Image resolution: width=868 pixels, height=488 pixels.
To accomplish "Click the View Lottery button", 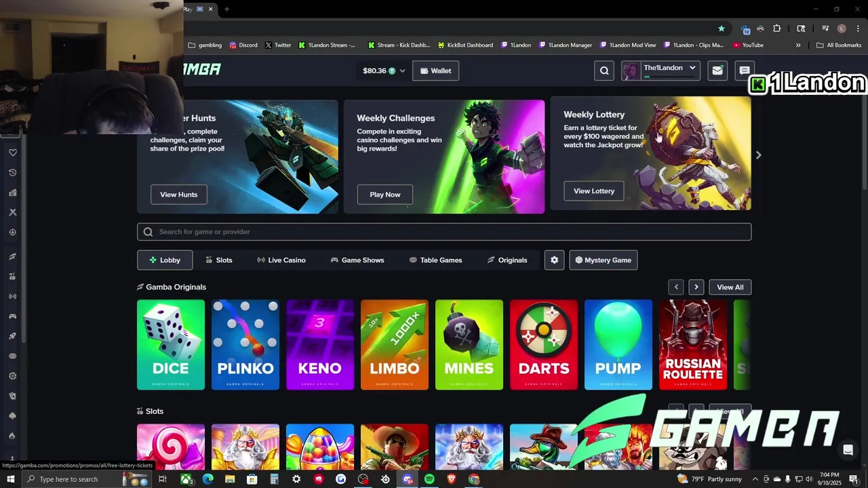I will click(x=594, y=191).
